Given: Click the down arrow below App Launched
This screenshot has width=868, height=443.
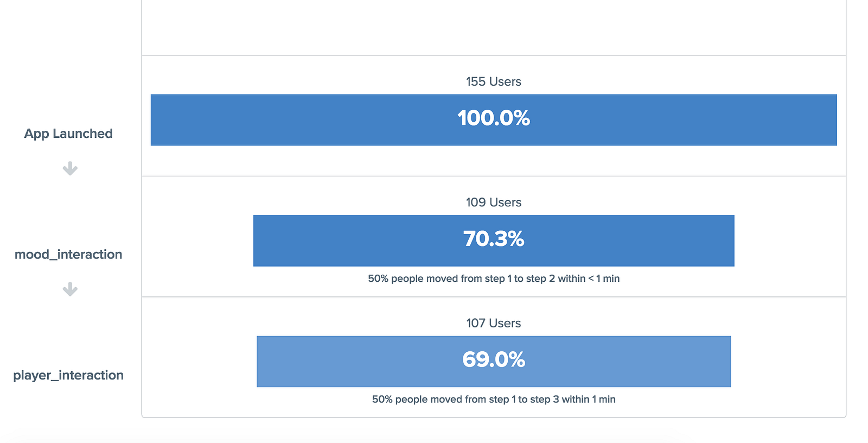Looking at the screenshot, I should (70, 169).
